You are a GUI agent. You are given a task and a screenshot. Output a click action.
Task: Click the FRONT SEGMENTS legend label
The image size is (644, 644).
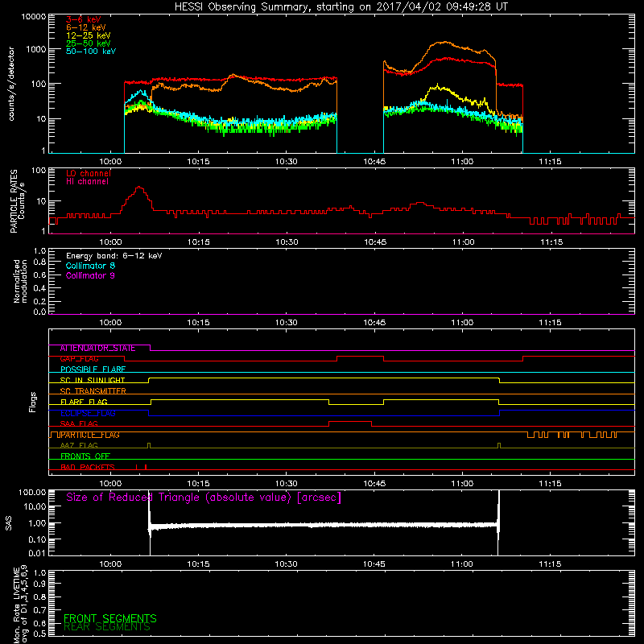(110, 618)
